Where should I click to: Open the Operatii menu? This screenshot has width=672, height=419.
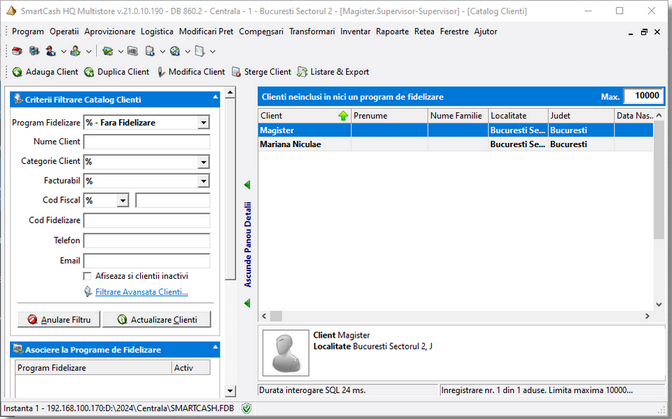click(64, 32)
